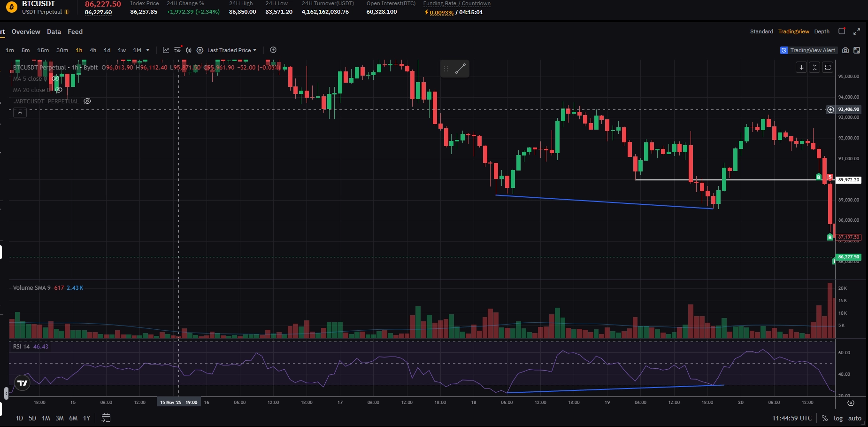The width and height of the screenshot is (868, 427).
Task: Take a chart snapshot with camera icon
Action: click(845, 50)
